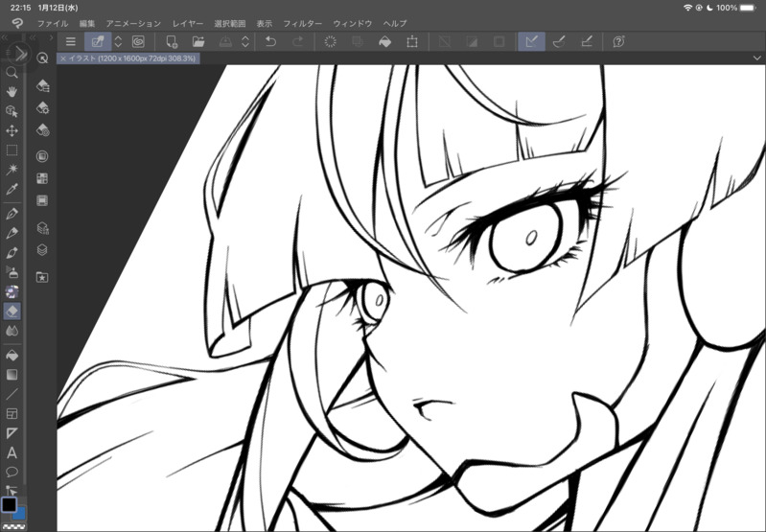Open the フィルター menu
Viewport: 766px width, 532px height.
pos(303,23)
